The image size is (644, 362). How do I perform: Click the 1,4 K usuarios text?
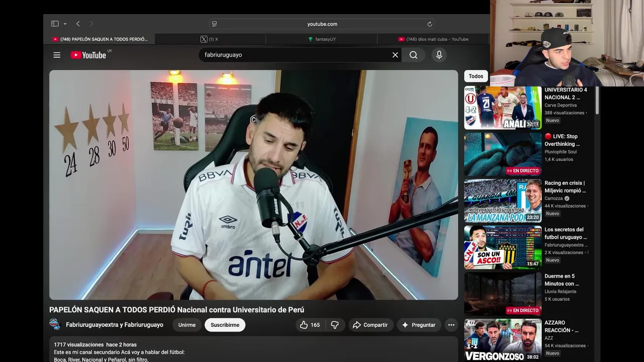(x=558, y=159)
